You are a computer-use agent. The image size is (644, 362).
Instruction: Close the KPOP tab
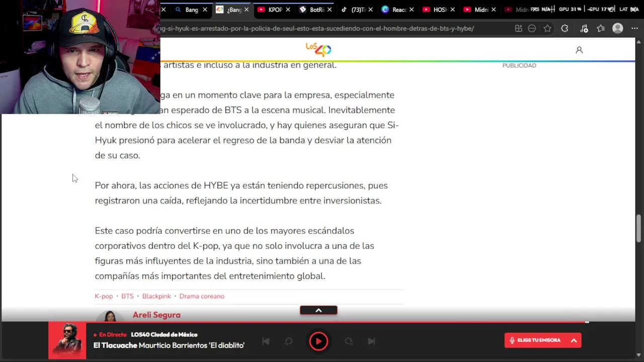pos(288,10)
